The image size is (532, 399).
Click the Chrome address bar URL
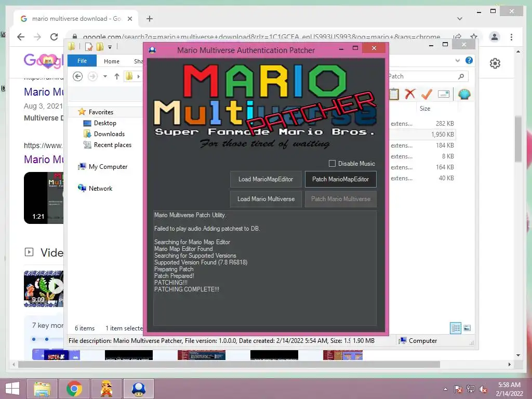point(261,37)
